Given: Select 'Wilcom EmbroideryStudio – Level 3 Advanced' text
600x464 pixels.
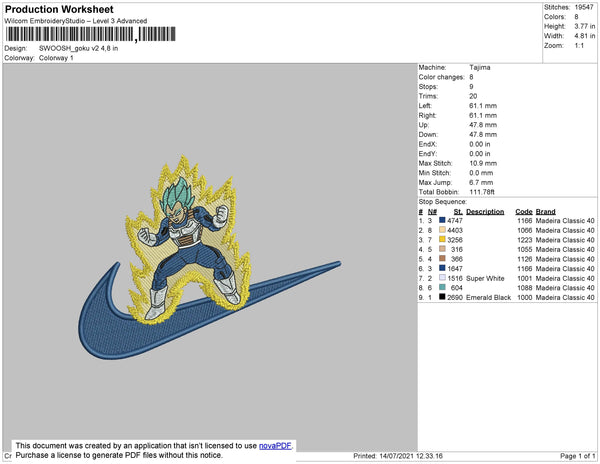Looking at the screenshot, I should [76, 21].
